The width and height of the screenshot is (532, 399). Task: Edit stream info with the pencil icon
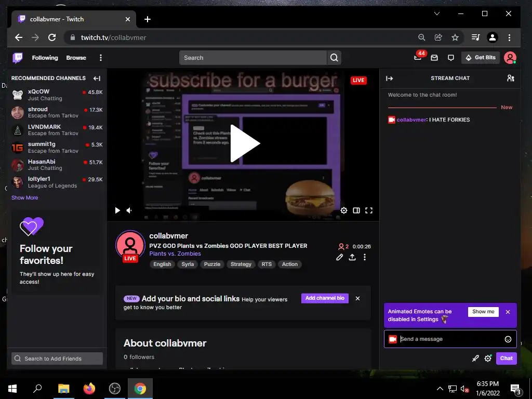(x=340, y=257)
